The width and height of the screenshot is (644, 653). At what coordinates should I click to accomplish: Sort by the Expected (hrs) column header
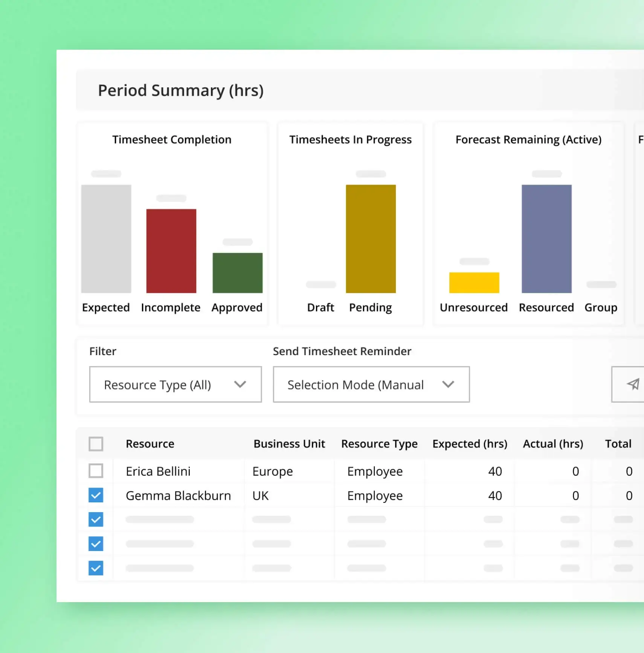[x=470, y=444]
